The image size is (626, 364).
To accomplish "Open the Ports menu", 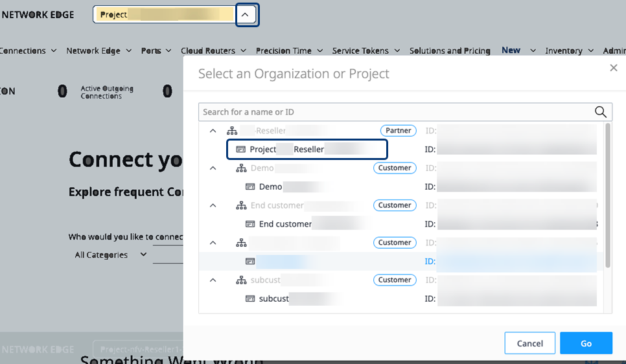I will pos(156,51).
